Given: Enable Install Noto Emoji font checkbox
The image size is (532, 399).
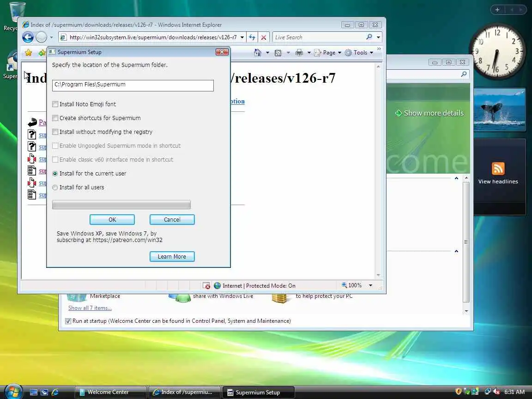Looking at the screenshot, I should [x=55, y=104].
